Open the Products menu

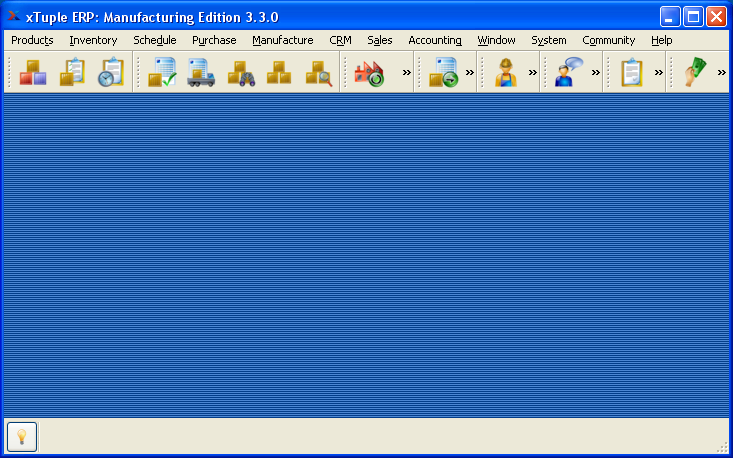pos(32,41)
